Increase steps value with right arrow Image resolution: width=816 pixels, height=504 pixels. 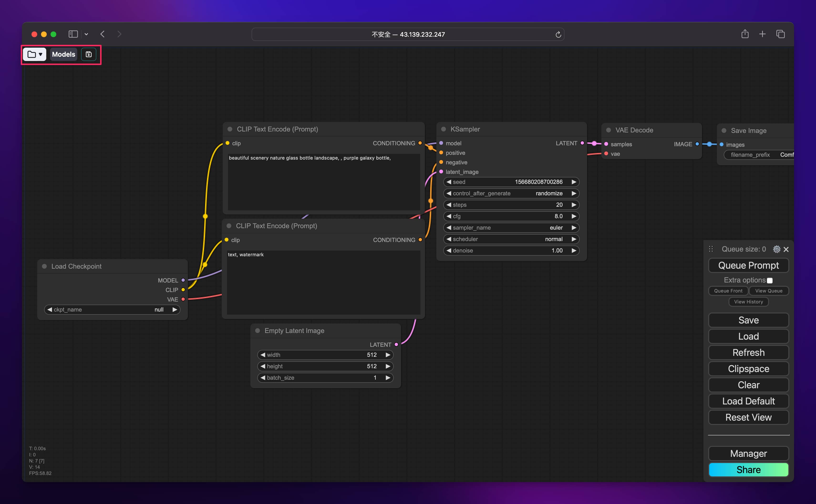click(x=574, y=205)
